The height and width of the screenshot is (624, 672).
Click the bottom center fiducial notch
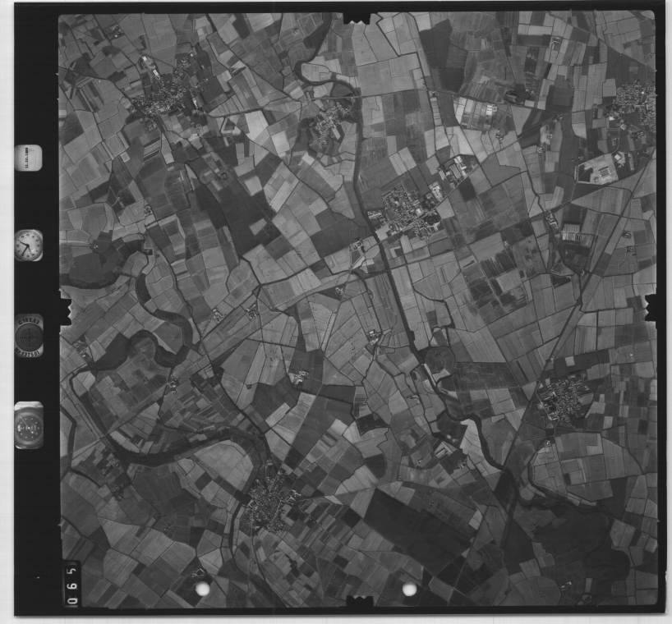(x=359, y=602)
